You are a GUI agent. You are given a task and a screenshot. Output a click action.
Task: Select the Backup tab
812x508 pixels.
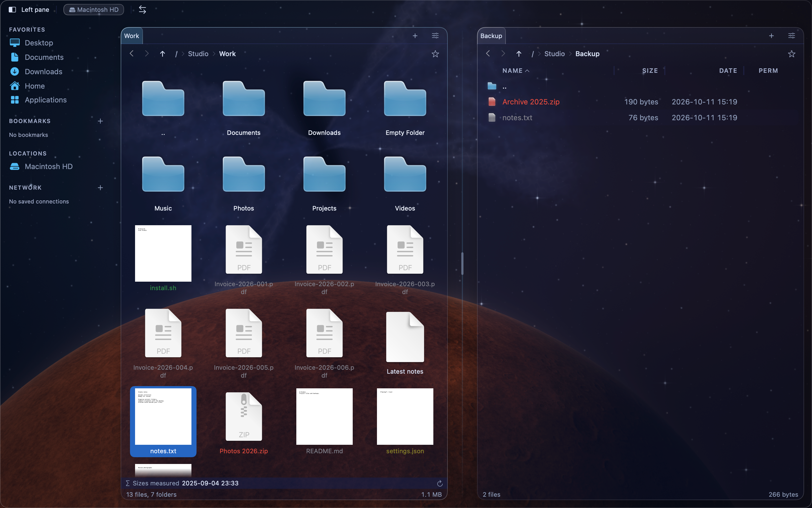491,36
